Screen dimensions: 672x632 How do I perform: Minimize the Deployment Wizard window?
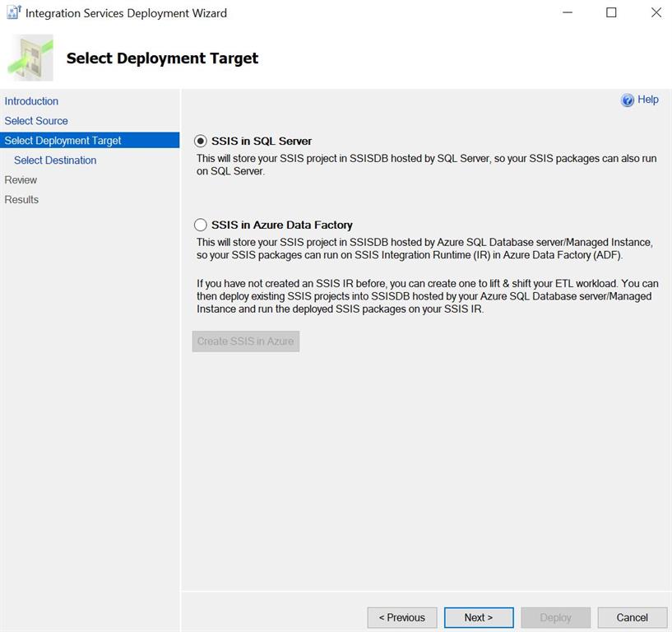point(568,12)
